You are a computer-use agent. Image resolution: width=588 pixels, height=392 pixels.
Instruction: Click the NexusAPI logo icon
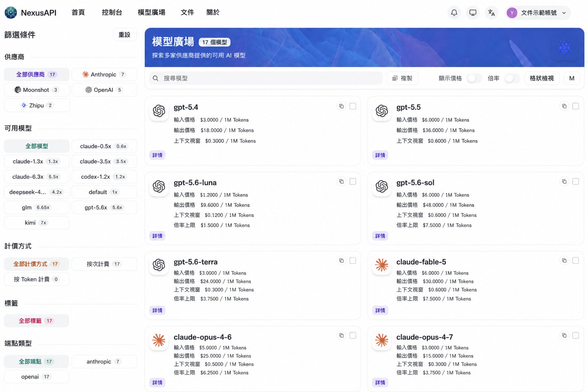(x=11, y=13)
